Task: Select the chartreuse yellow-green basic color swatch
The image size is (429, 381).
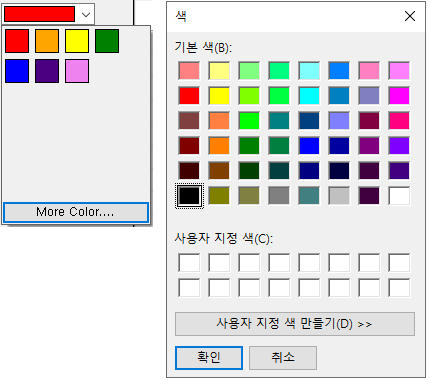Action: tap(249, 96)
